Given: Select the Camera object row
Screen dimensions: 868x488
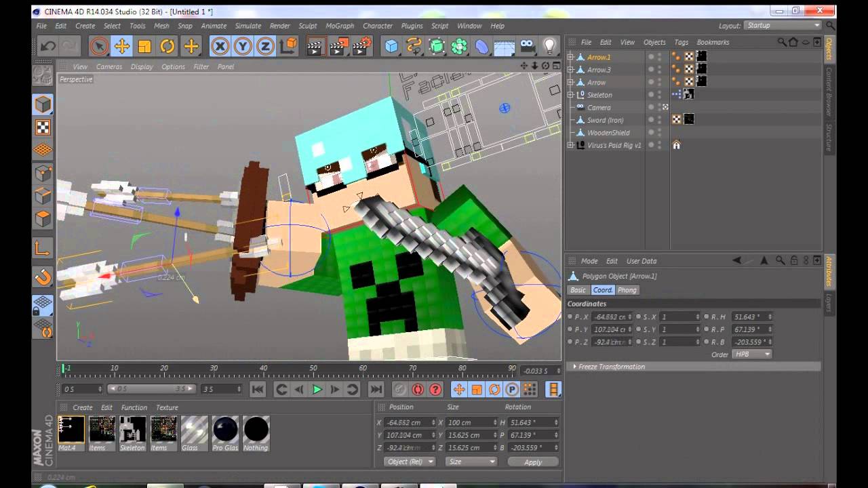Looking at the screenshot, I should pyautogui.click(x=599, y=107).
